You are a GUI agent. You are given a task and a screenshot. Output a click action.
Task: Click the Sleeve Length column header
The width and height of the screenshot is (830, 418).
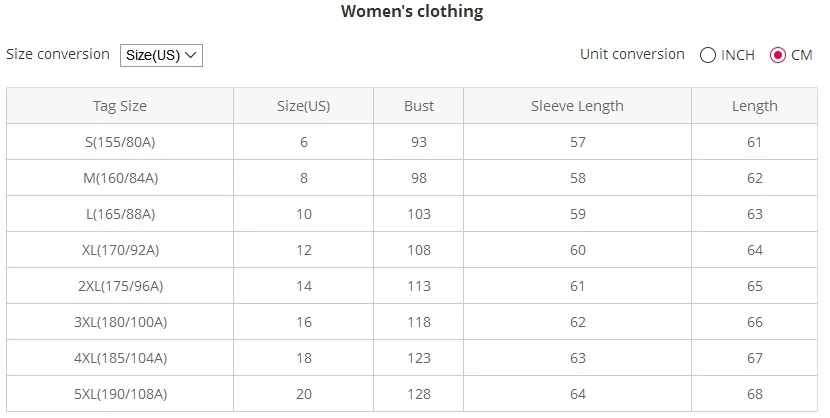[x=578, y=106]
